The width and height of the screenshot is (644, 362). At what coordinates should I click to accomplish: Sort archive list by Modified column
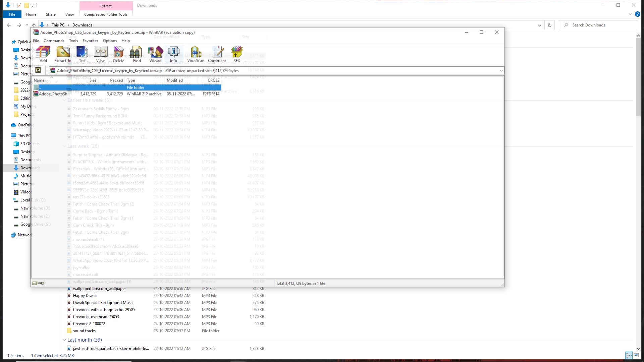(x=174, y=80)
